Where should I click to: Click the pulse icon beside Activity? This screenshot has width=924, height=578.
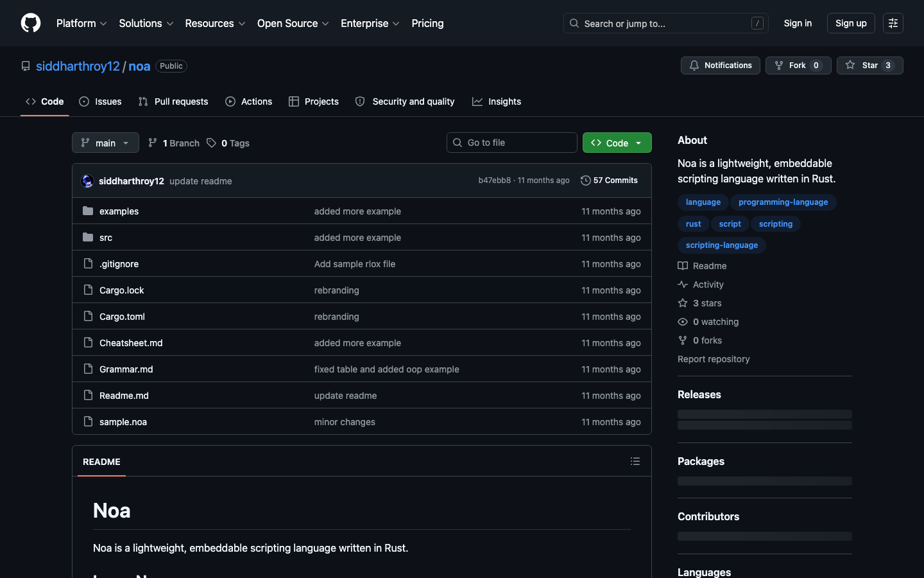tap(683, 285)
